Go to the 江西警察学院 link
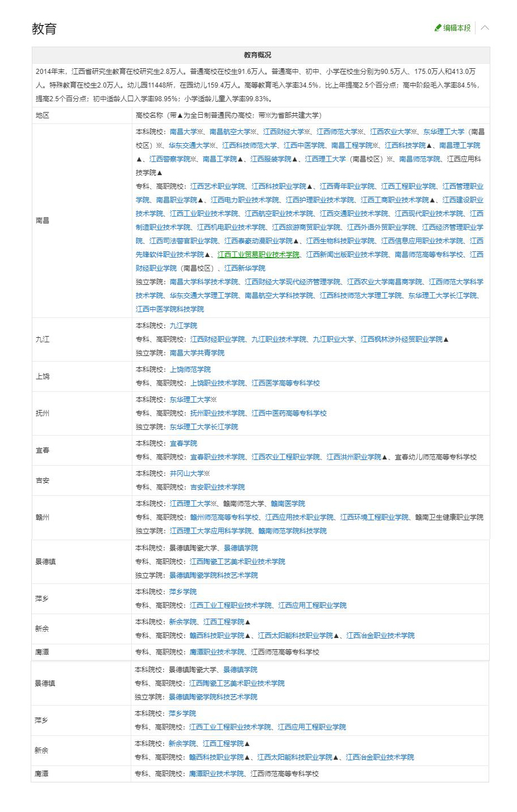Image resolution: width=517 pixels, height=812 pixels. point(170,159)
